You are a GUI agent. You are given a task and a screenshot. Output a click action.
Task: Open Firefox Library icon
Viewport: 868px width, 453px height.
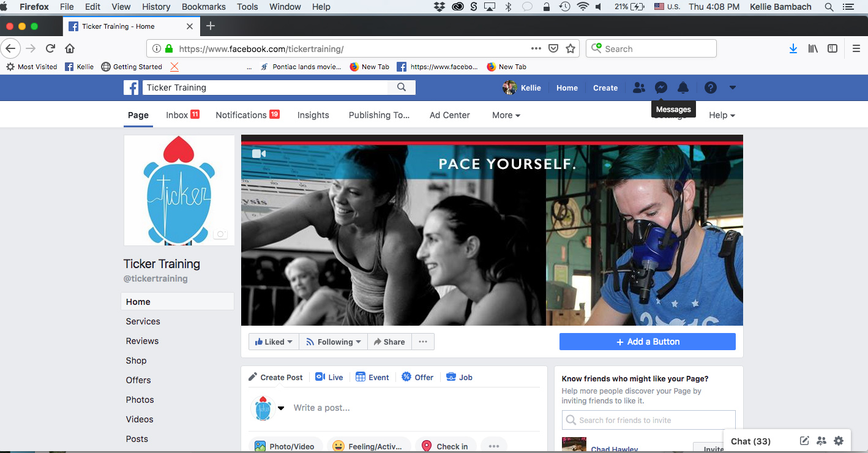pos(813,48)
